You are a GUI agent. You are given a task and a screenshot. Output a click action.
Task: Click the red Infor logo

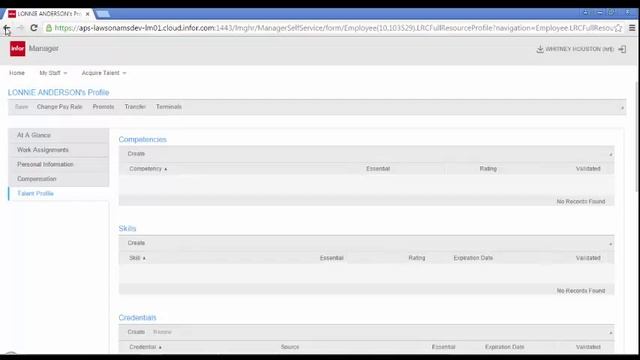point(18,49)
